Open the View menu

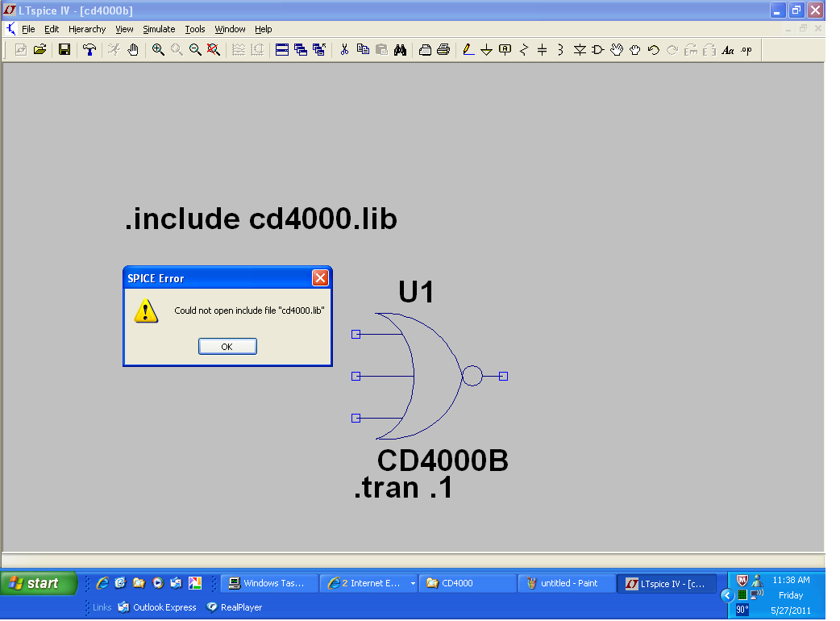pyautogui.click(x=124, y=29)
